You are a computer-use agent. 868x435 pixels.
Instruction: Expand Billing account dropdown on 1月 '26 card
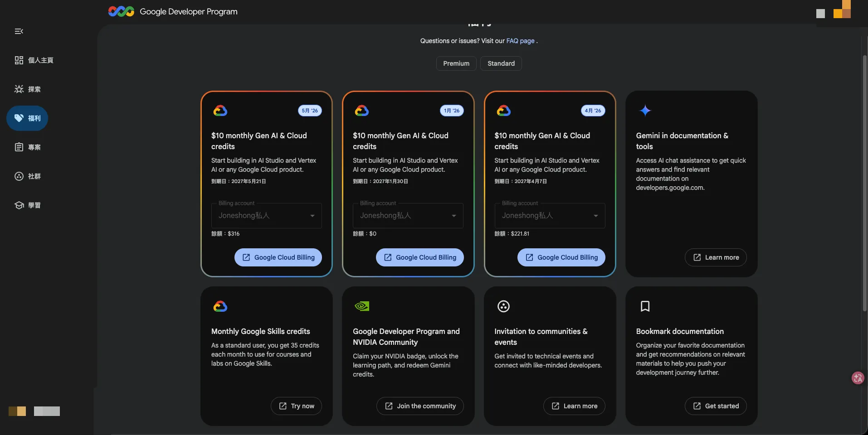pos(408,216)
